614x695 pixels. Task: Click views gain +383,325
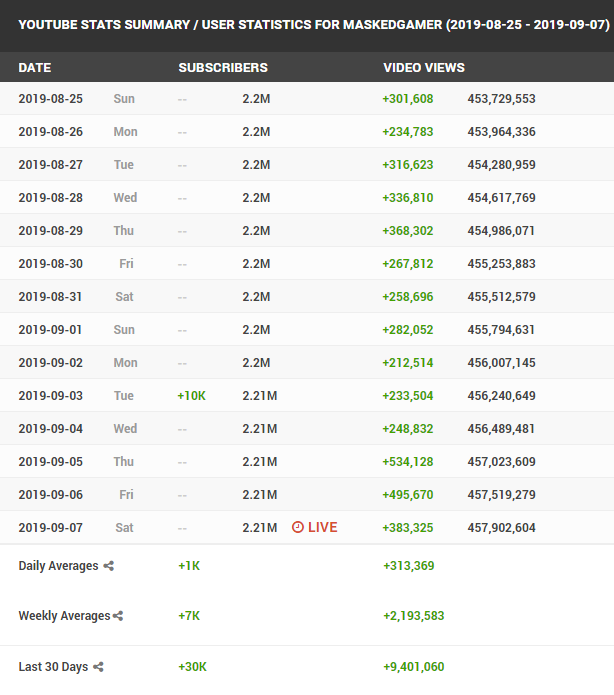click(x=408, y=528)
